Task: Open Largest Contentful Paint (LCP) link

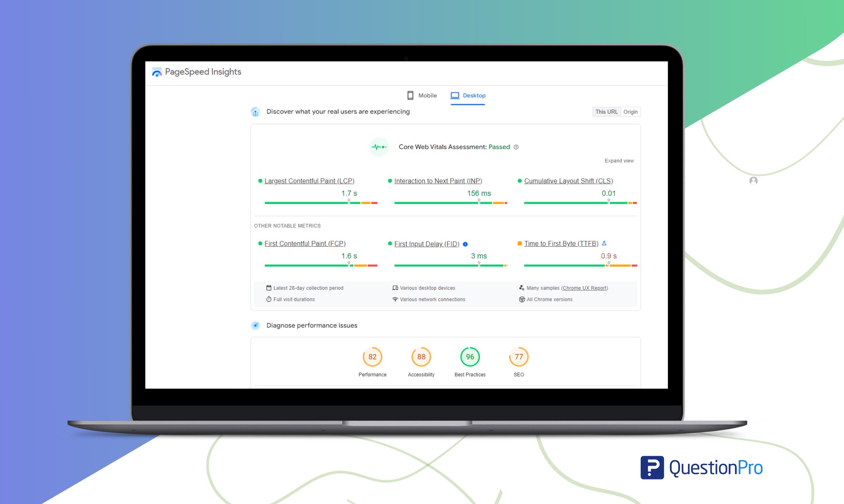Action: [309, 181]
